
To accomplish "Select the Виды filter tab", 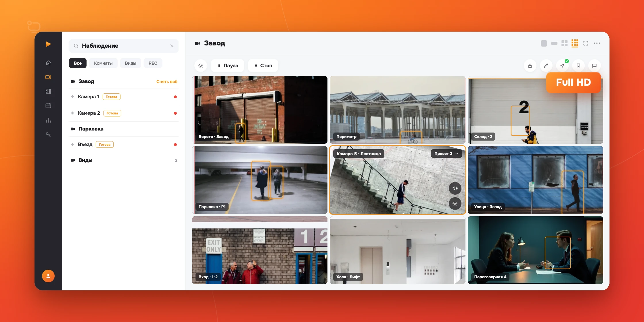I will click(131, 63).
